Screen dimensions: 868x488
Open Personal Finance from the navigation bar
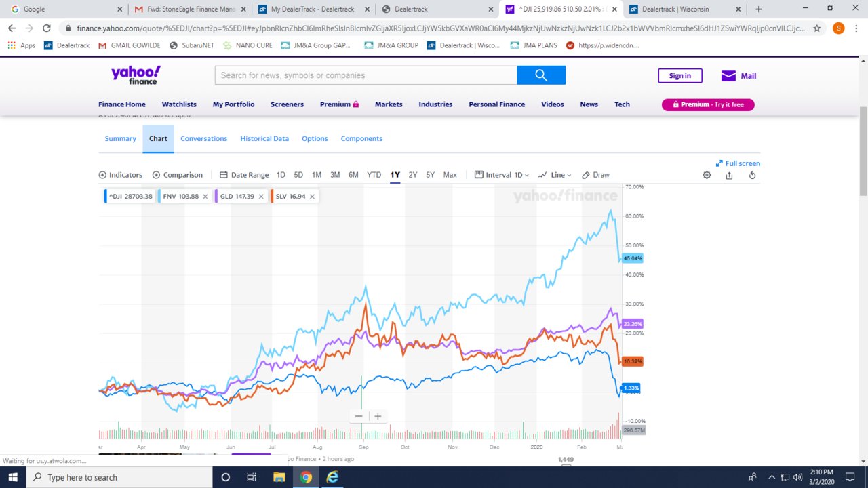[x=496, y=104]
